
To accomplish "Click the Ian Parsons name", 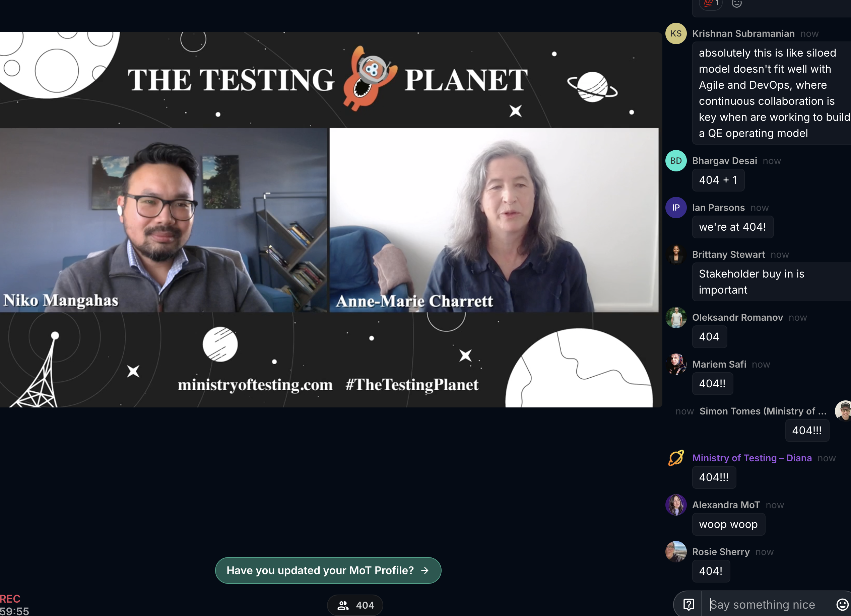I will click(718, 208).
